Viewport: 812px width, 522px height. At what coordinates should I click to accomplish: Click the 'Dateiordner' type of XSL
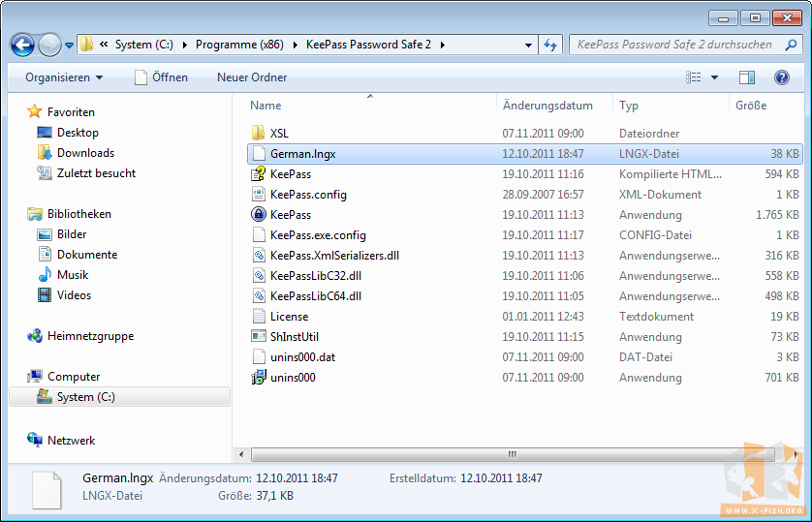649,134
